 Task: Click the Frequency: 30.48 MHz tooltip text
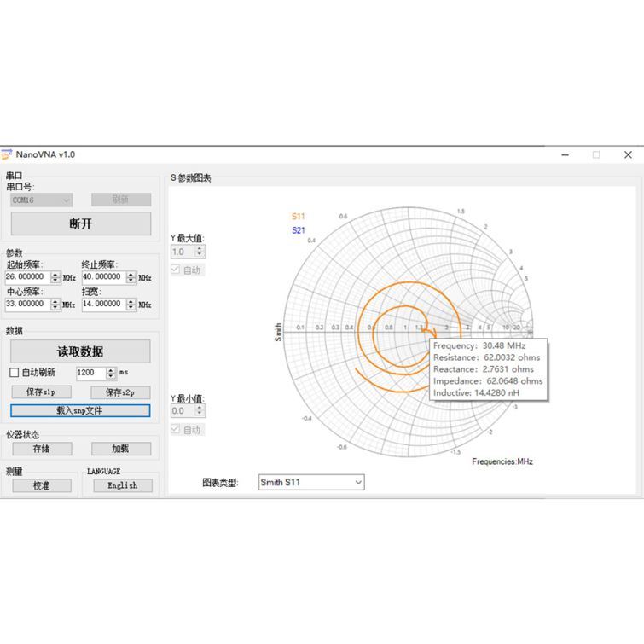pos(479,345)
